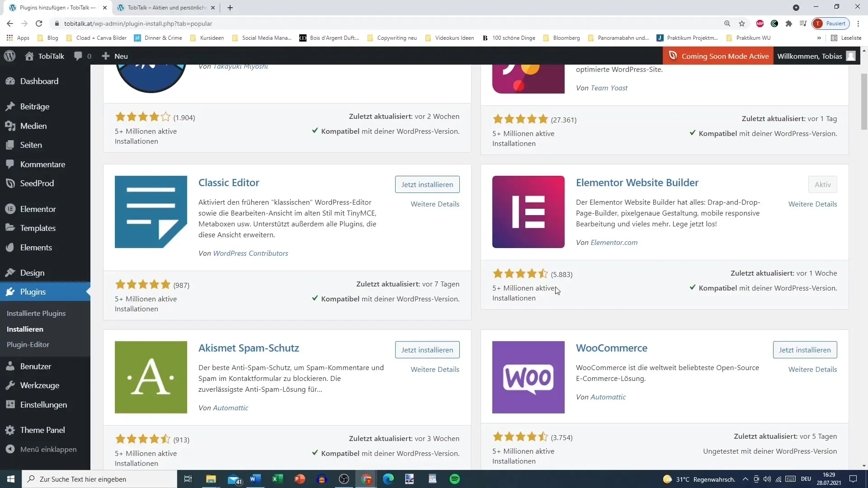Open Willkommen, Tobias user menu

click(816, 56)
